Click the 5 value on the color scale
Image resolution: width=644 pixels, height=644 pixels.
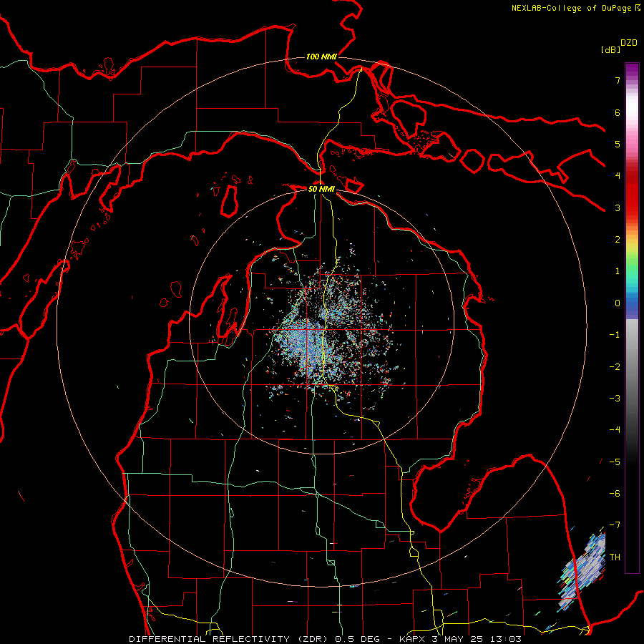click(x=618, y=144)
